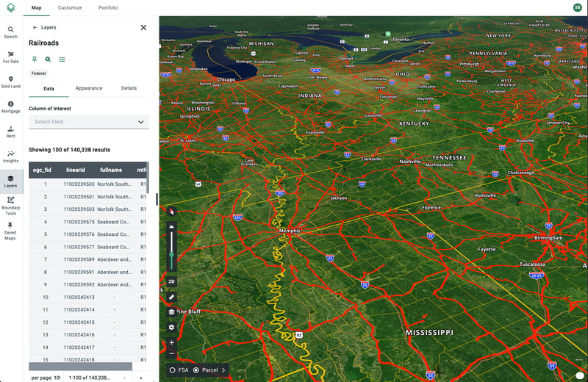Select row with linearid 11020242416
The height and width of the screenshot is (382, 588).
tap(87, 335)
